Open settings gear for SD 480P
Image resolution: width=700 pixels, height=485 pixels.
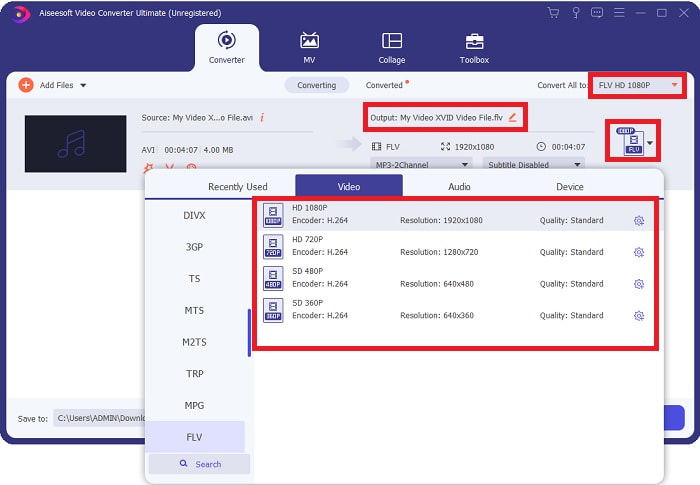point(639,284)
